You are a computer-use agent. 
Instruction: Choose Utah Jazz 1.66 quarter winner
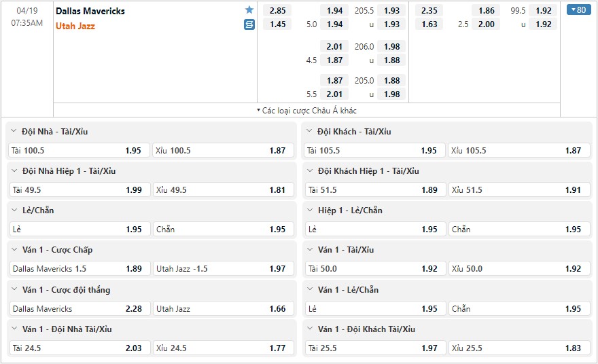pos(224,309)
